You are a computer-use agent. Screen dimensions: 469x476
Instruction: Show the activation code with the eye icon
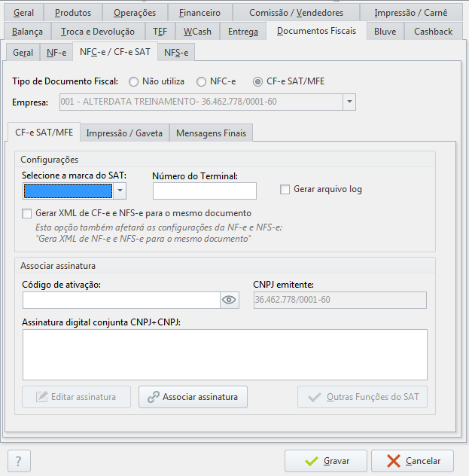pyautogui.click(x=229, y=301)
